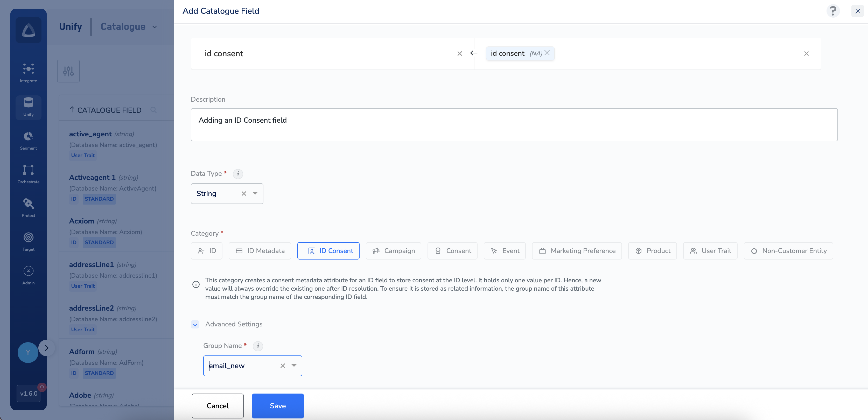This screenshot has width=868, height=420.
Task: Cancel adding the catalogue field
Action: tap(217, 406)
